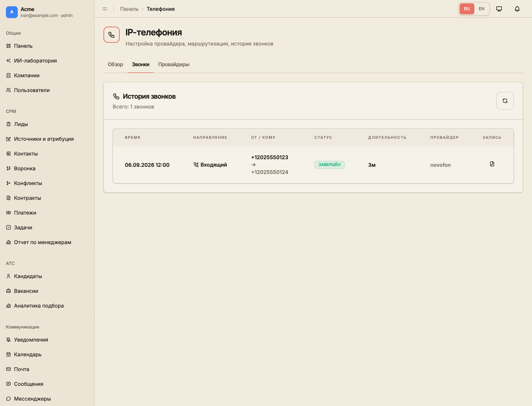
Task: Open Отчет по менеджерам
Action: pos(47,242)
